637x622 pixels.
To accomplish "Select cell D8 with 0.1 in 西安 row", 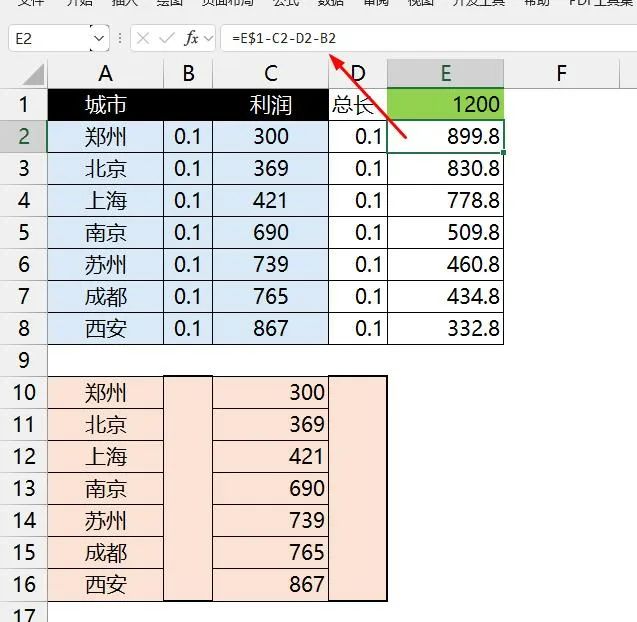I will pos(358,329).
